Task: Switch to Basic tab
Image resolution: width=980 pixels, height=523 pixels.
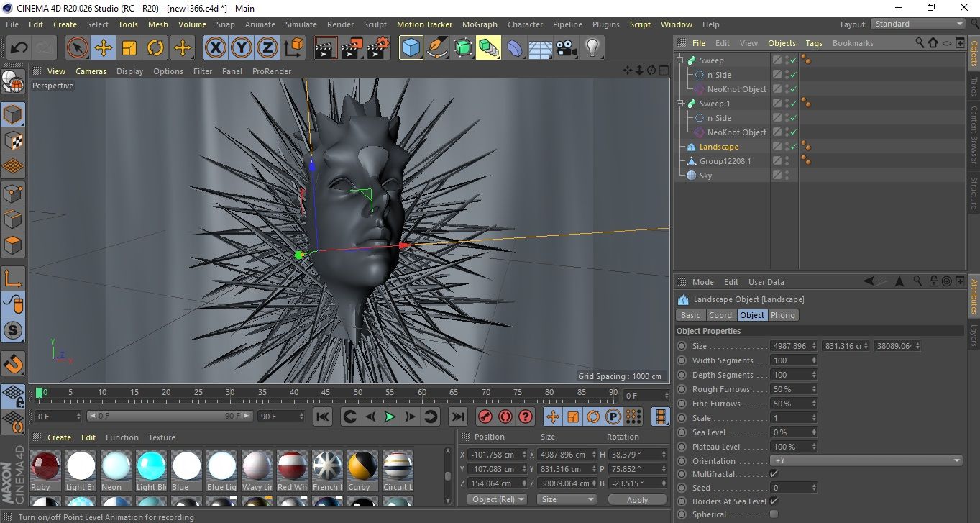Action: click(690, 315)
